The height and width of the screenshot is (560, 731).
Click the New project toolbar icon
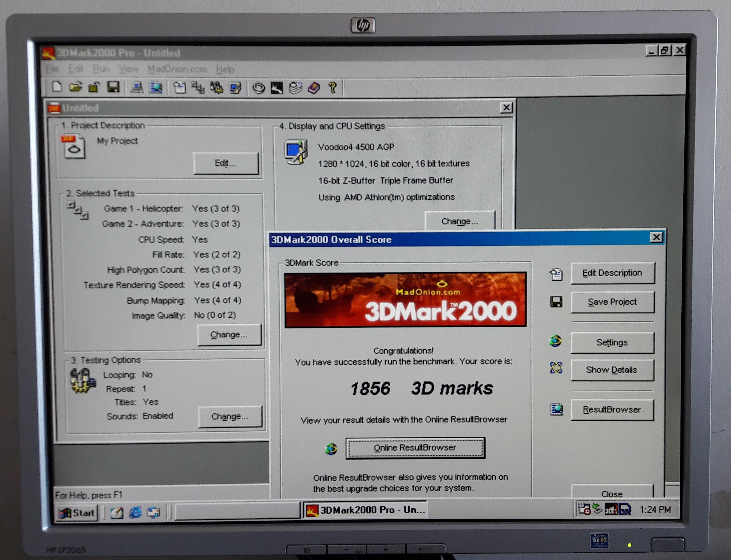[x=57, y=87]
